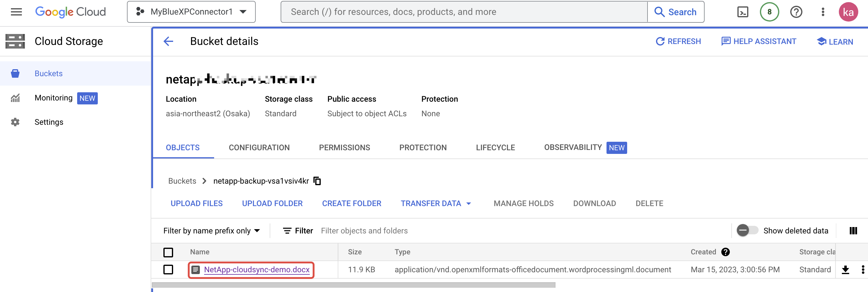Click the Buckets breadcrumb link
868x292 pixels.
click(182, 181)
